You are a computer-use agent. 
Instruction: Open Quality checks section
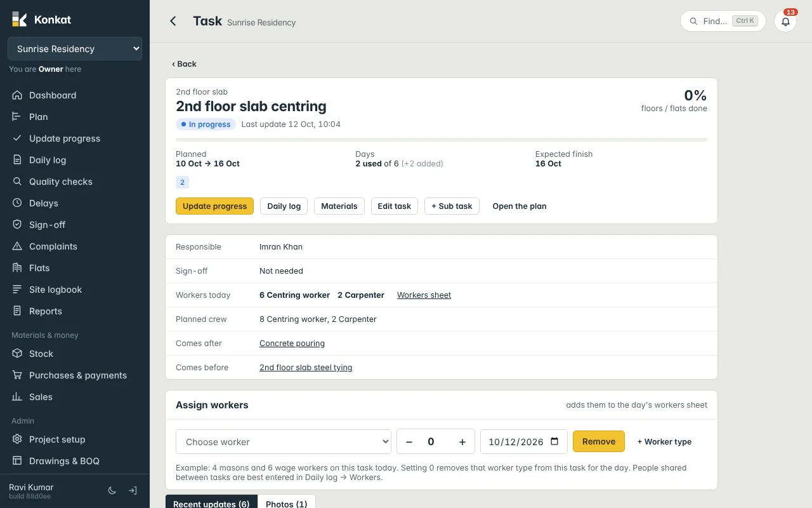(75, 182)
